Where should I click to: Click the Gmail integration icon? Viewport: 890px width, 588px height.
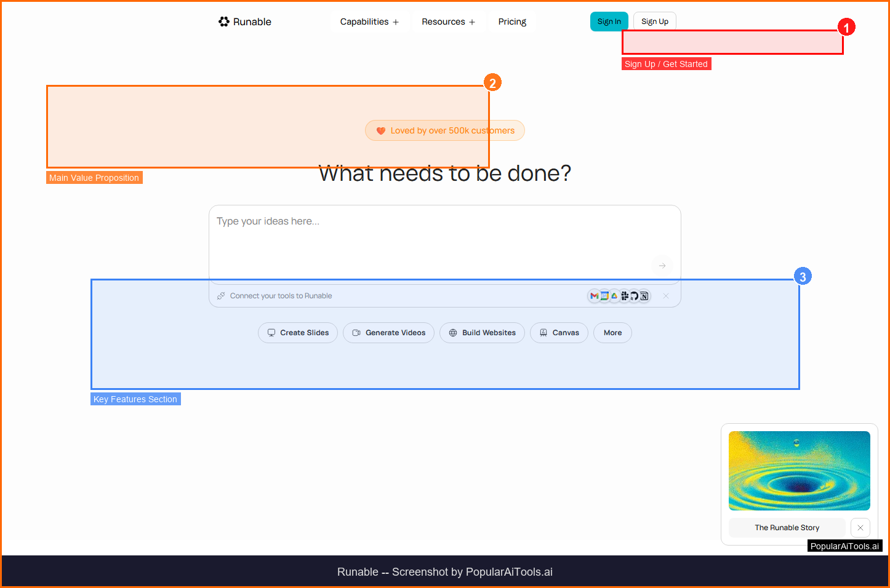pyautogui.click(x=594, y=296)
